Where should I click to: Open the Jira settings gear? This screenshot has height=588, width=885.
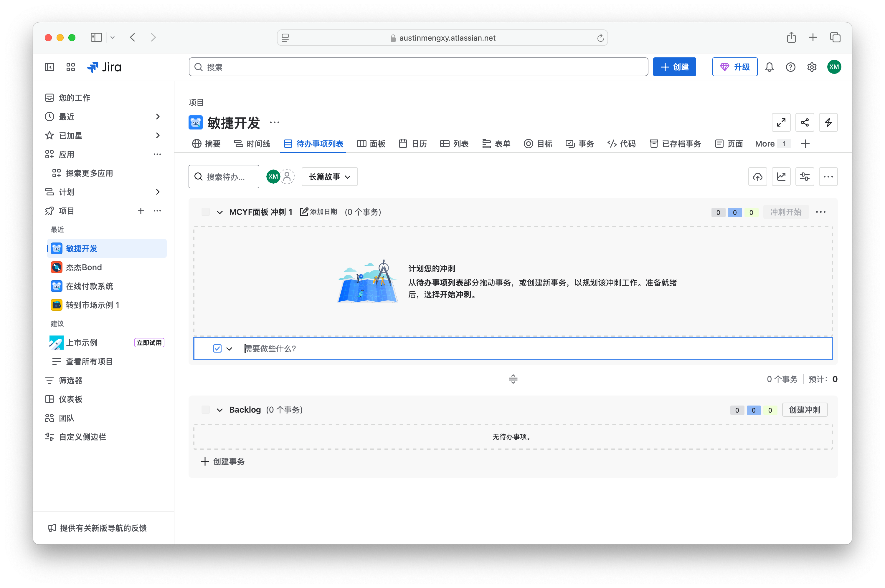(811, 67)
